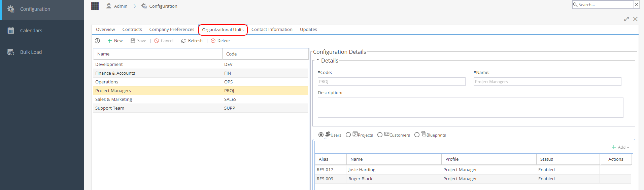Switch to the Contracts tab
Image resolution: width=644 pixels, height=190 pixels.
[x=132, y=30]
